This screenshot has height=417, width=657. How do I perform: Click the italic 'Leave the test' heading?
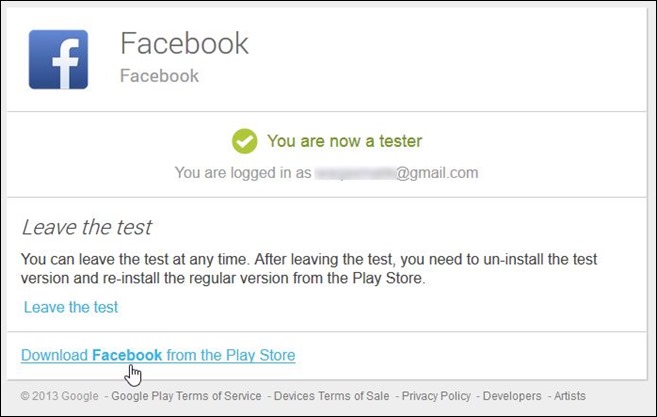click(87, 227)
